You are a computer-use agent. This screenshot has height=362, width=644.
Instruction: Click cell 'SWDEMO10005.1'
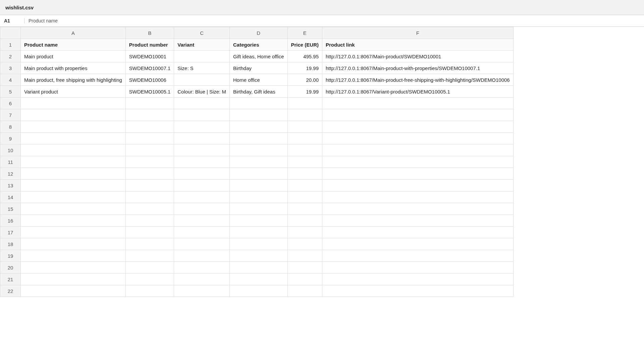point(150,92)
